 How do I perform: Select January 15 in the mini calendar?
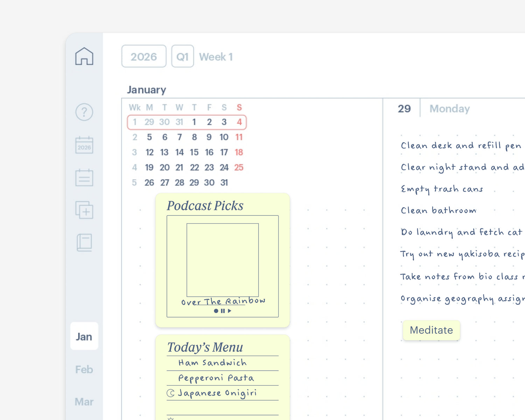click(194, 152)
